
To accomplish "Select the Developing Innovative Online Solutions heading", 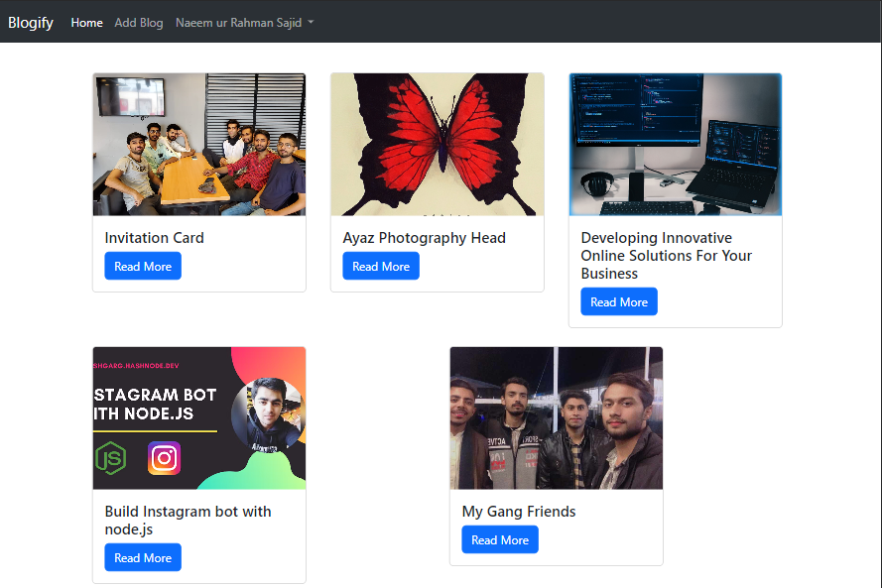I will pyautogui.click(x=666, y=256).
